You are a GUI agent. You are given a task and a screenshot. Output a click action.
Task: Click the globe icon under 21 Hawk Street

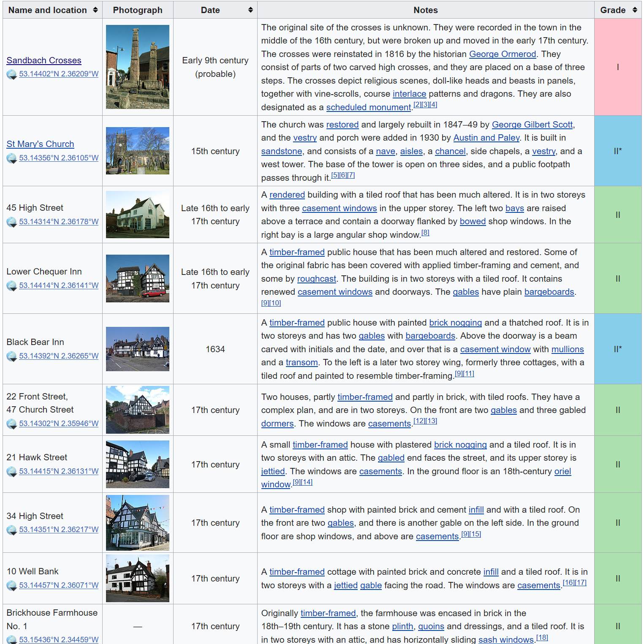[x=11, y=472]
